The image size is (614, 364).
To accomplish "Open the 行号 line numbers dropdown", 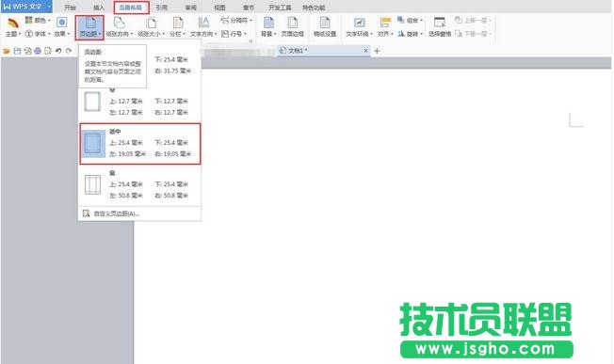I will 234,34.
